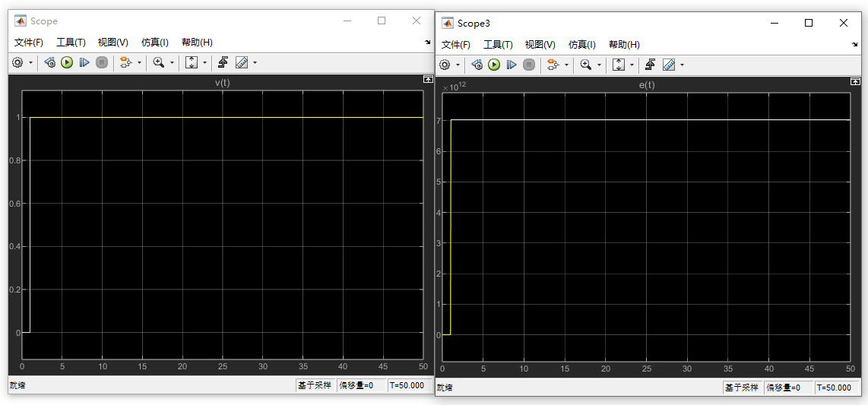
Task: Expand zoom dropdown arrow in Scope window
Action: coord(173,63)
